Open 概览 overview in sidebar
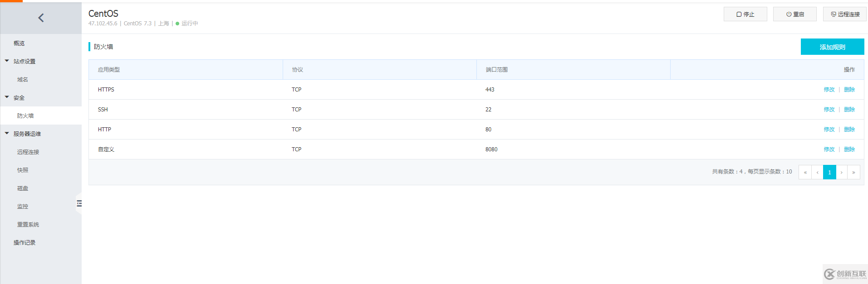The height and width of the screenshot is (284, 868). [19, 43]
